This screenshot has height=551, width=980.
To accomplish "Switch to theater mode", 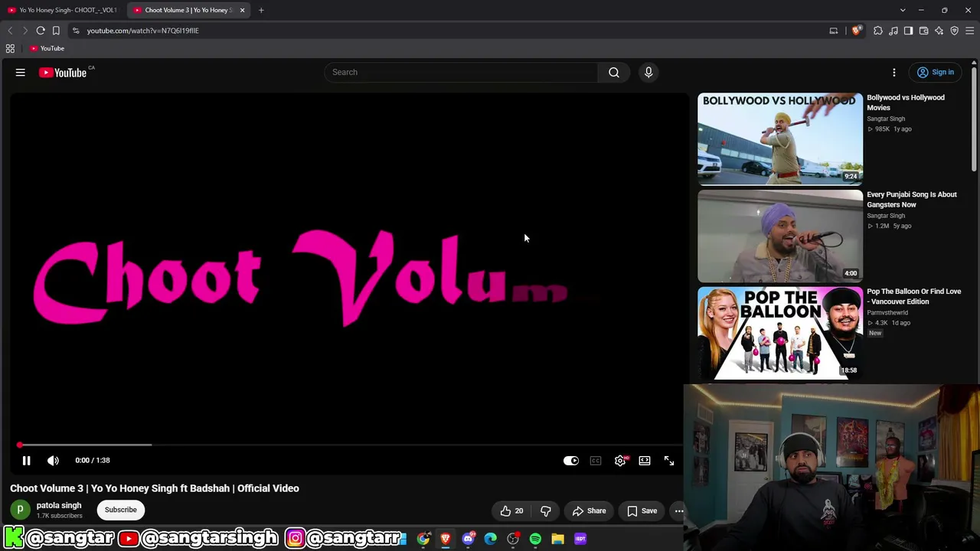I will (645, 461).
